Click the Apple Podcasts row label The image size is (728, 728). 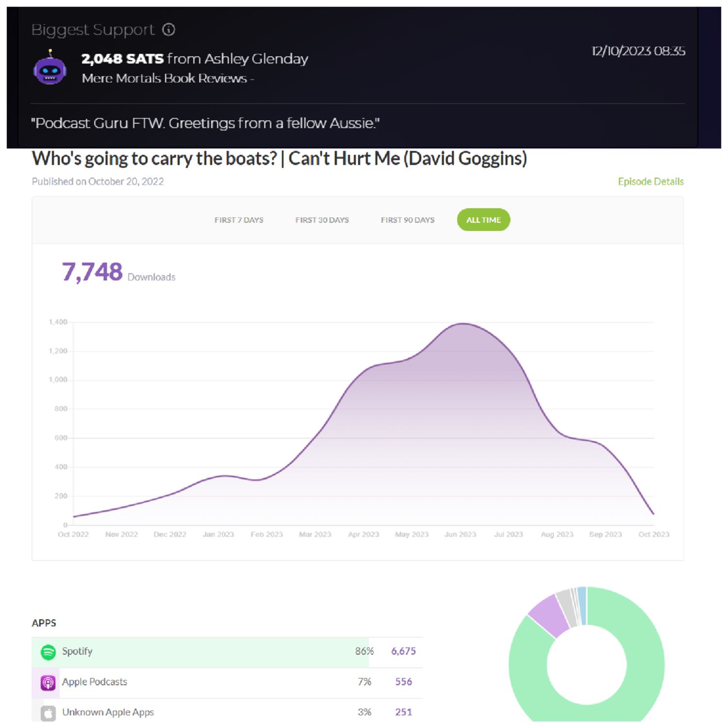coord(95,682)
